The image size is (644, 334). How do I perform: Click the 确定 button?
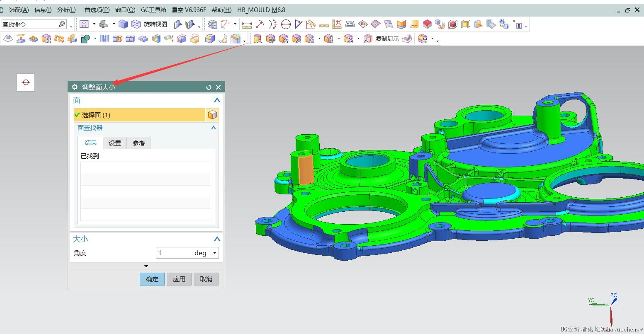[152, 279]
